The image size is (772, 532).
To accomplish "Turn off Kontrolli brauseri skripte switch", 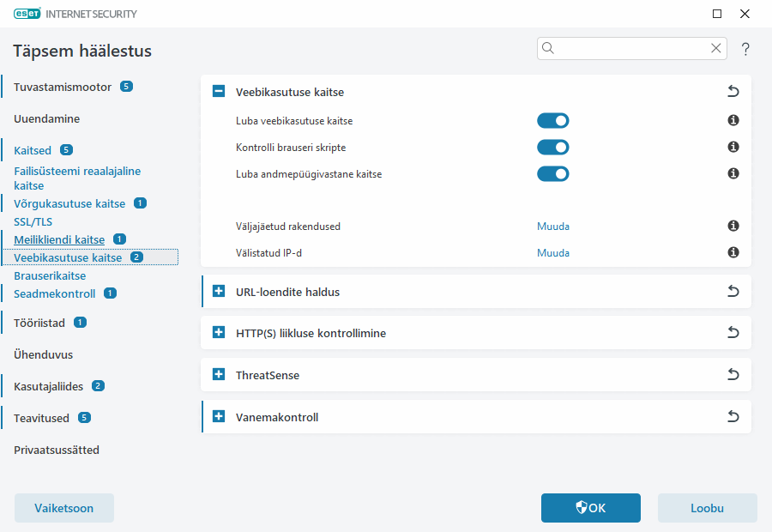I will coord(553,147).
